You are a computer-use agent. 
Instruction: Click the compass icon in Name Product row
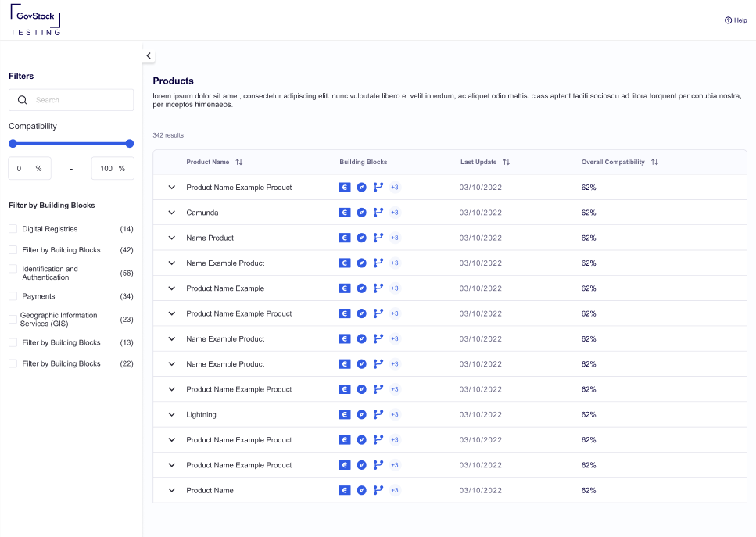[361, 238]
